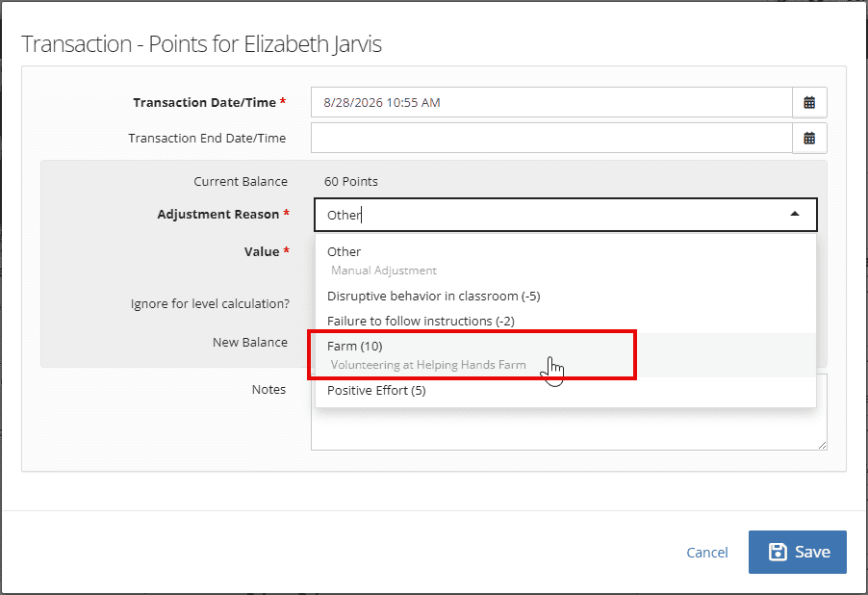This screenshot has height=595, width=868.
Task: Click the Transaction Date/Time label
Action: pyautogui.click(x=204, y=102)
